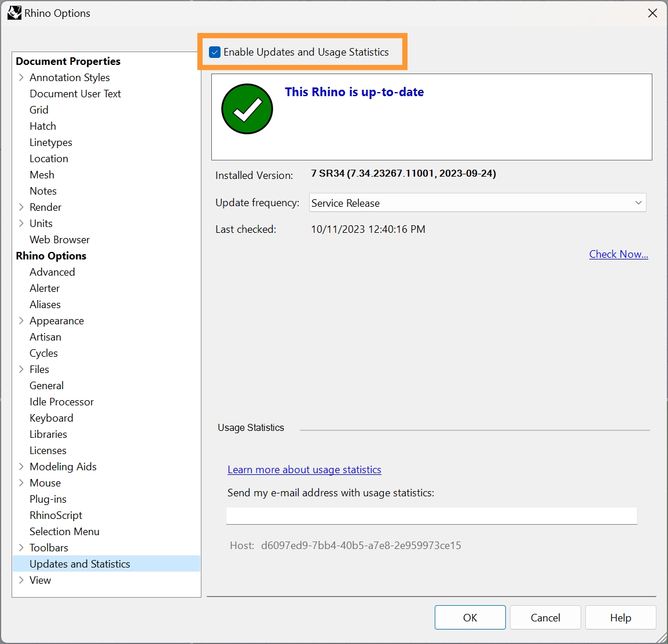
Task: Expand the Annotation Styles tree node
Action: [x=21, y=78]
